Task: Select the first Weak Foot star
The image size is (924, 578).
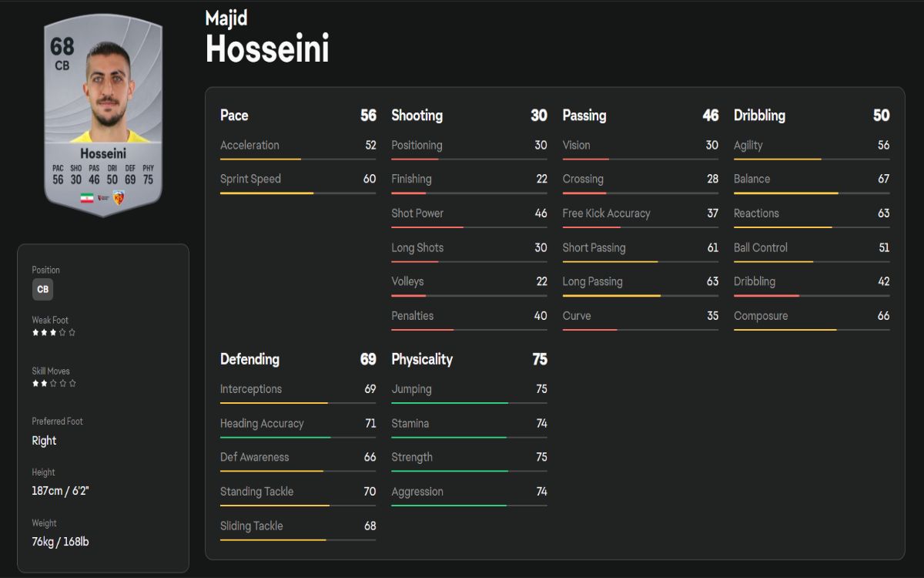Action: pos(35,333)
